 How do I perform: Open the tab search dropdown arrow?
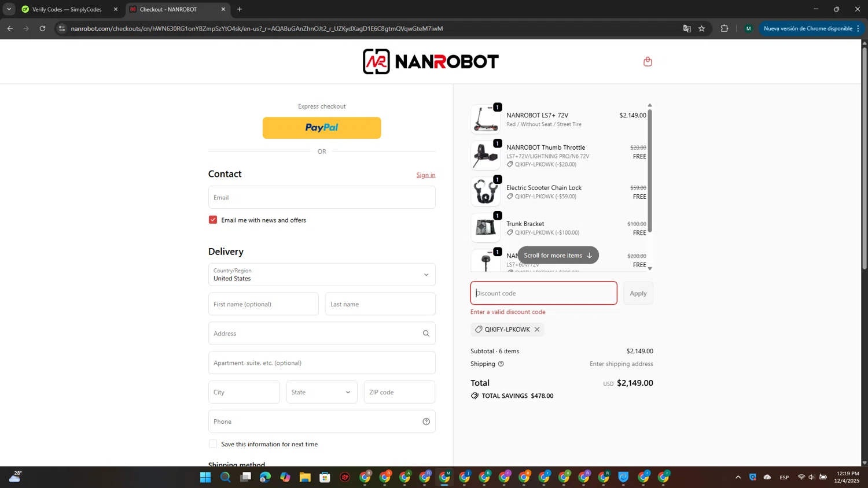pos(9,9)
